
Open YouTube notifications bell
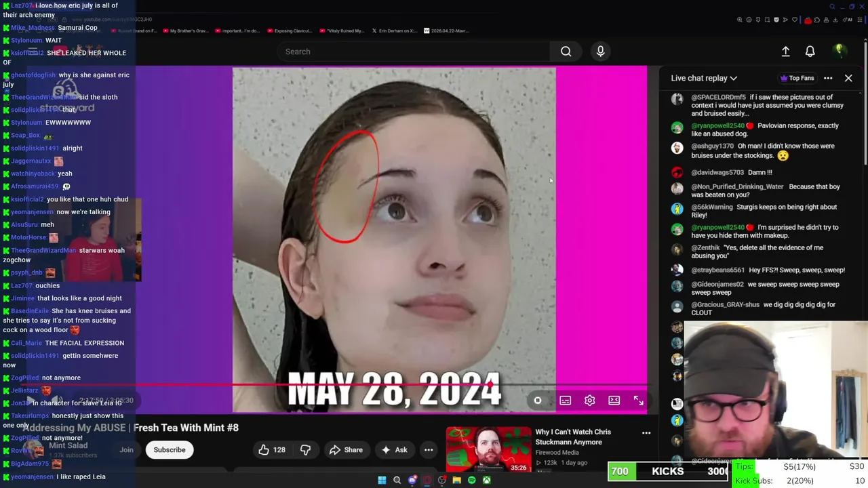point(810,52)
